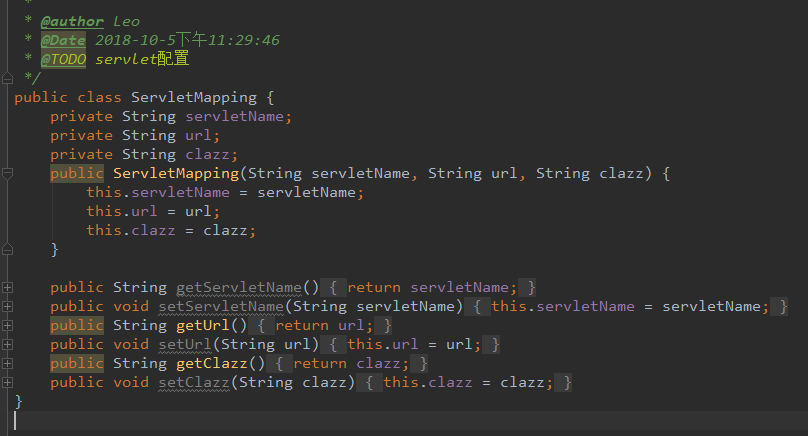
Task: Place cursor on private String clazz field
Action: coord(144,155)
